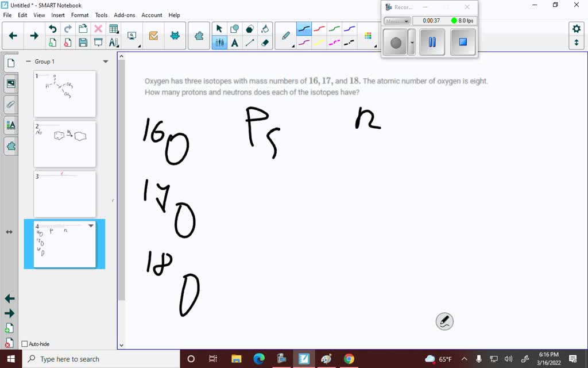
Task: Select page 3 thumbnail
Action: click(64, 194)
